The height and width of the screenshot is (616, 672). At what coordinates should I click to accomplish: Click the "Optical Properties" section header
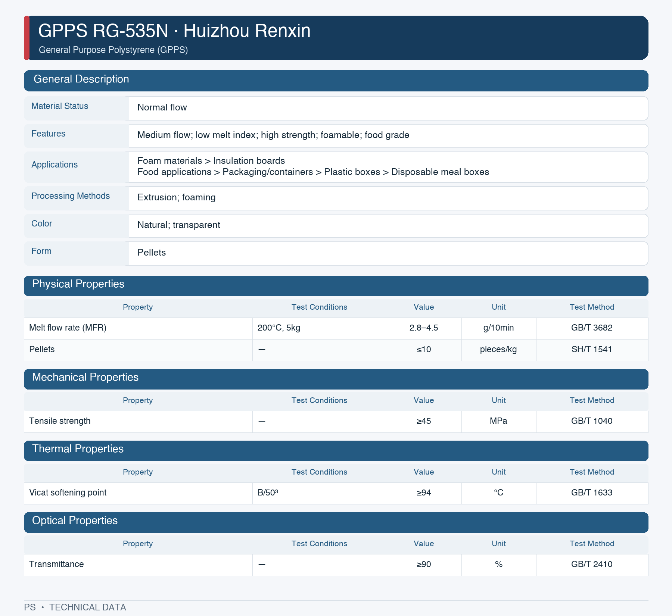336,522
